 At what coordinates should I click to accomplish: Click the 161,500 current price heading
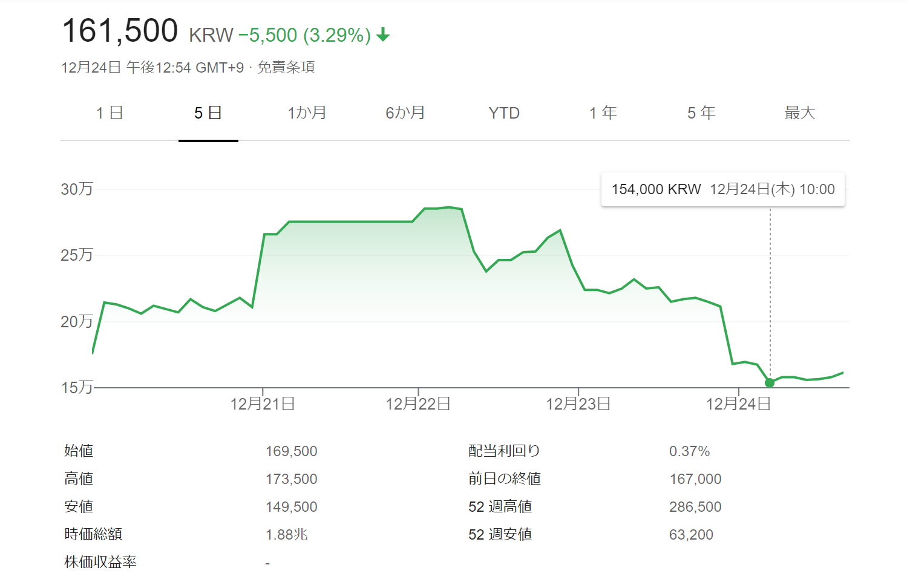(x=120, y=31)
